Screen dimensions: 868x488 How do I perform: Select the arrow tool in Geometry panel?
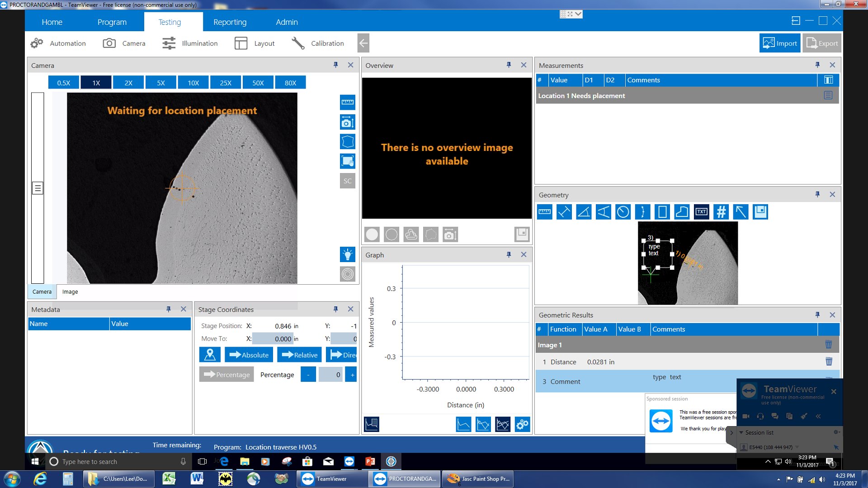[x=741, y=211]
